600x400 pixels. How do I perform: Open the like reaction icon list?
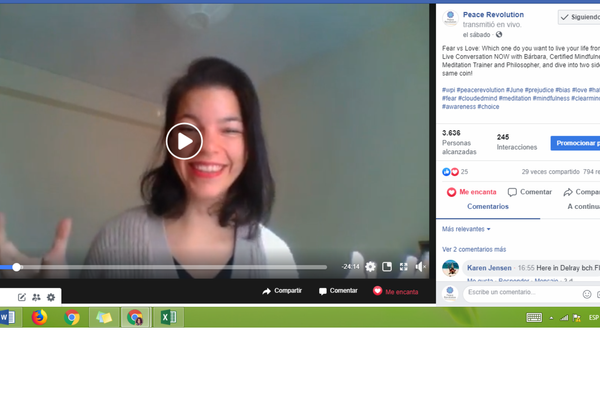click(x=446, y=172)
